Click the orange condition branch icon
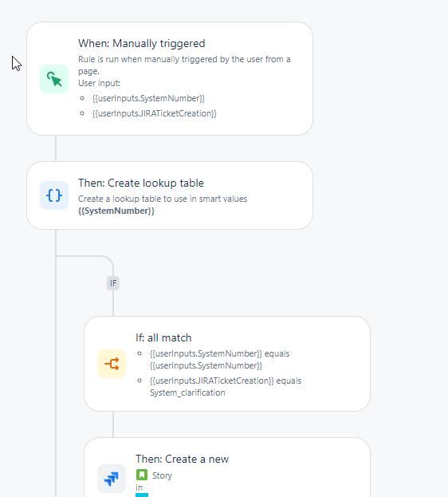 pos(112,364)
